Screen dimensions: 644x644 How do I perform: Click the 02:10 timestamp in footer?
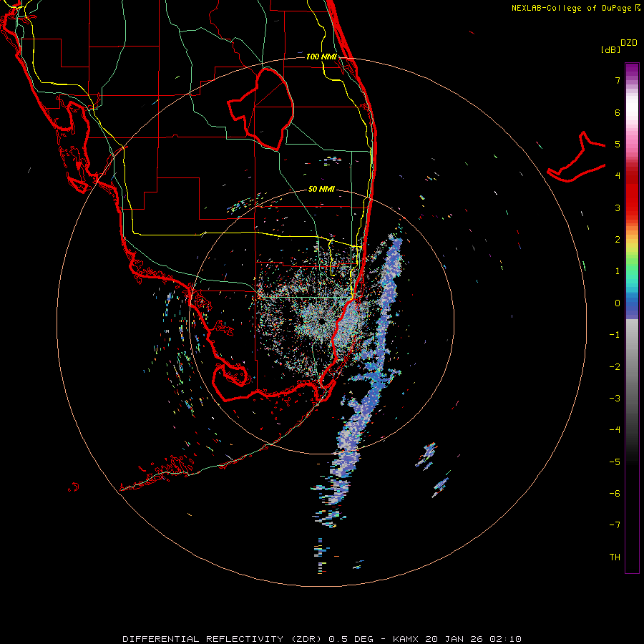[x=507, y=639]
